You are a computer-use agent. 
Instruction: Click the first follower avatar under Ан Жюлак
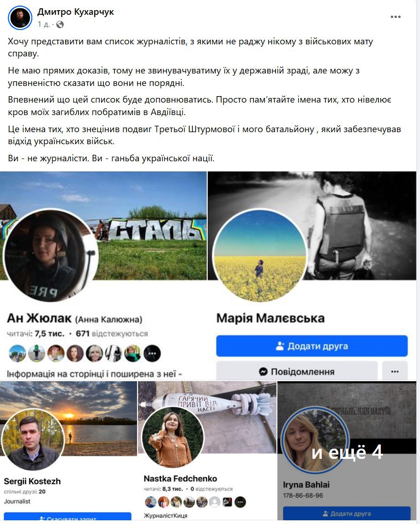click(17, 353)
